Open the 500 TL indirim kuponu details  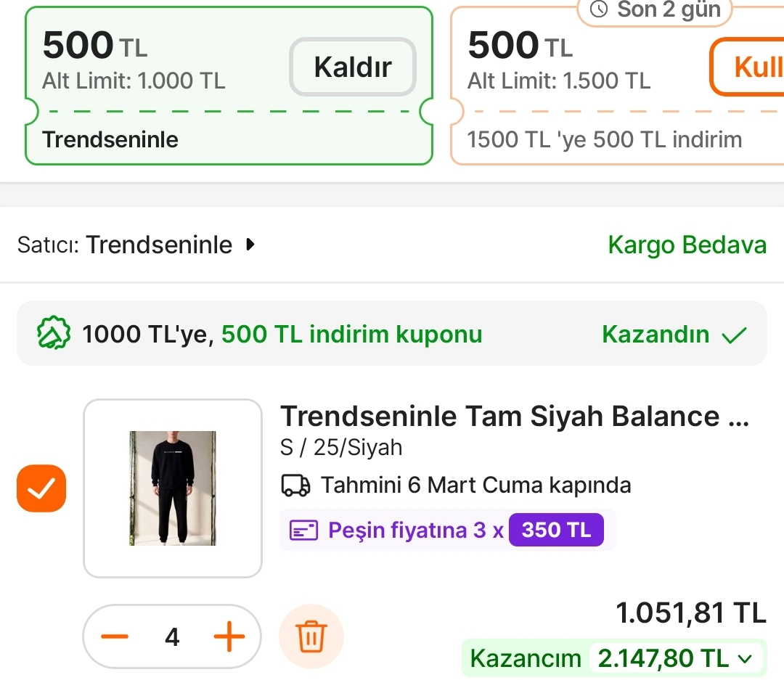[351, 335]
